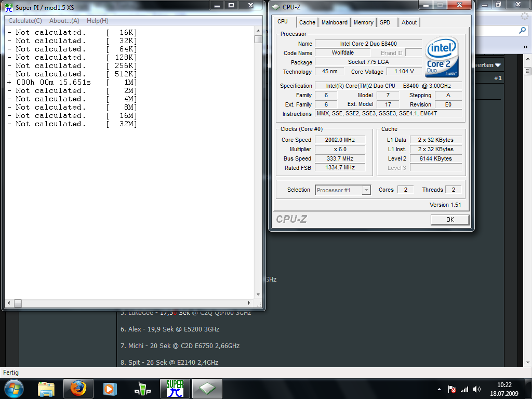
Task: Click the volume speaker tray icon
Action: 477,389
